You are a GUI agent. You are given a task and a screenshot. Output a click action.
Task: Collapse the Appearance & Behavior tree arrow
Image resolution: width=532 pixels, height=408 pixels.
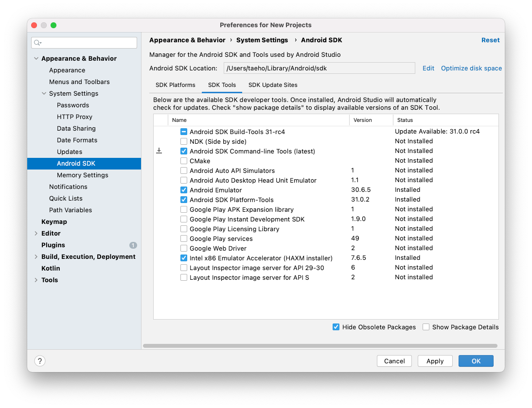(x=36, y=58)
